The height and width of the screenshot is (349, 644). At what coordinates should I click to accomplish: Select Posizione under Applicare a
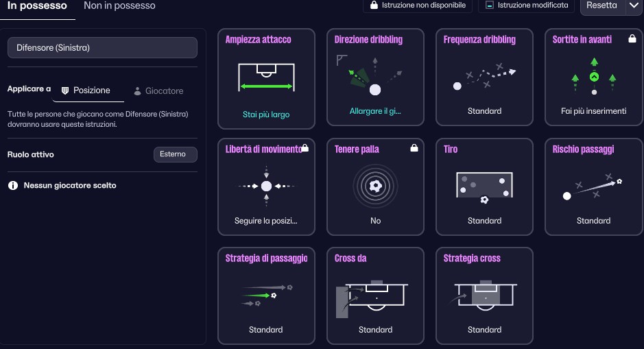(86, 91)
